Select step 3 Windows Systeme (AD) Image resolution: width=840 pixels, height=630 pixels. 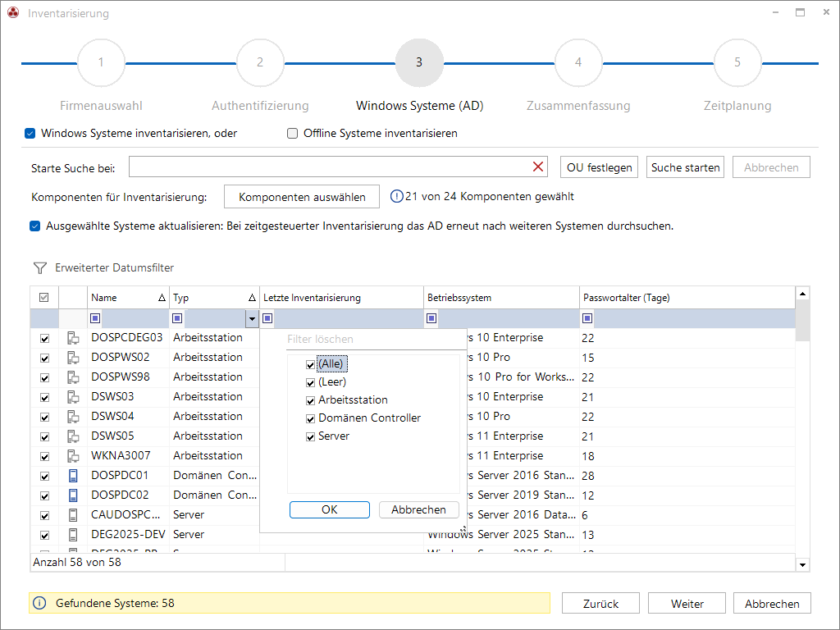[x=419, y=62]
